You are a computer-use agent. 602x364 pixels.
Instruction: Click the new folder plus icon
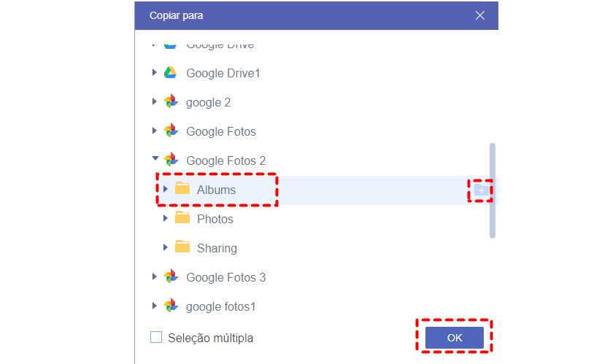point(481,190)
